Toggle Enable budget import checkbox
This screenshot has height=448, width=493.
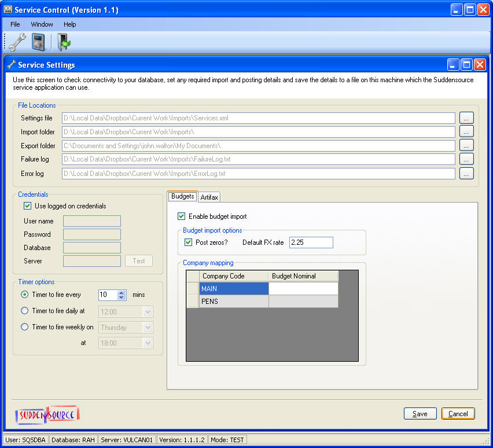click(182, 216)
